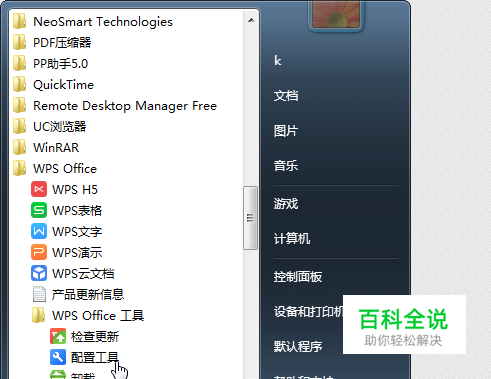The width and height of the screenshot is (491, 379).
Task: Click the PDF压缩器 folder icon
Action: [19, 42]
